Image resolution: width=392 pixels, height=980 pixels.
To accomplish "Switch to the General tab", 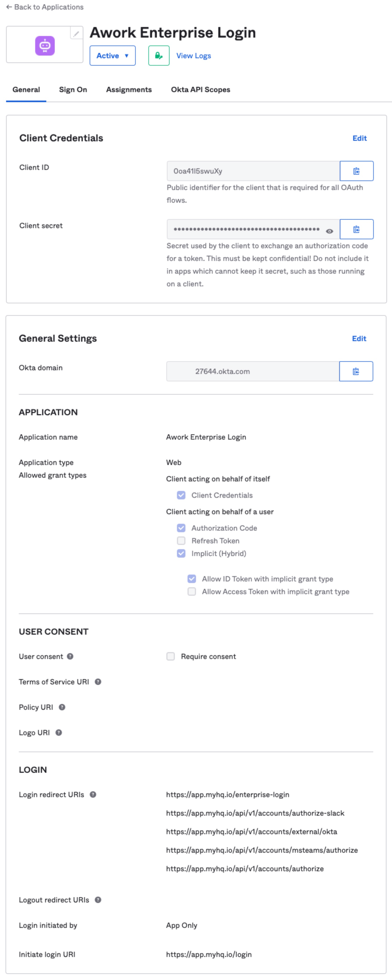I will (x=26, y=90).
